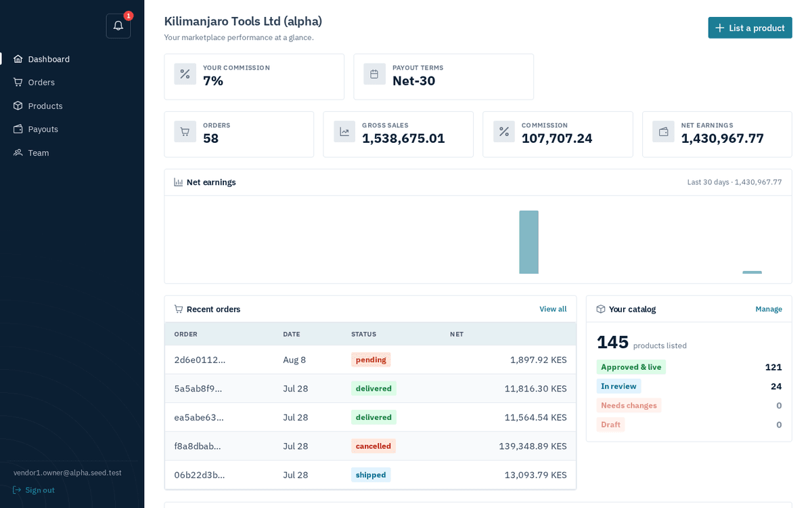Open the Dashboard menu item
The image size is (812, 508).
pos(72,59)
